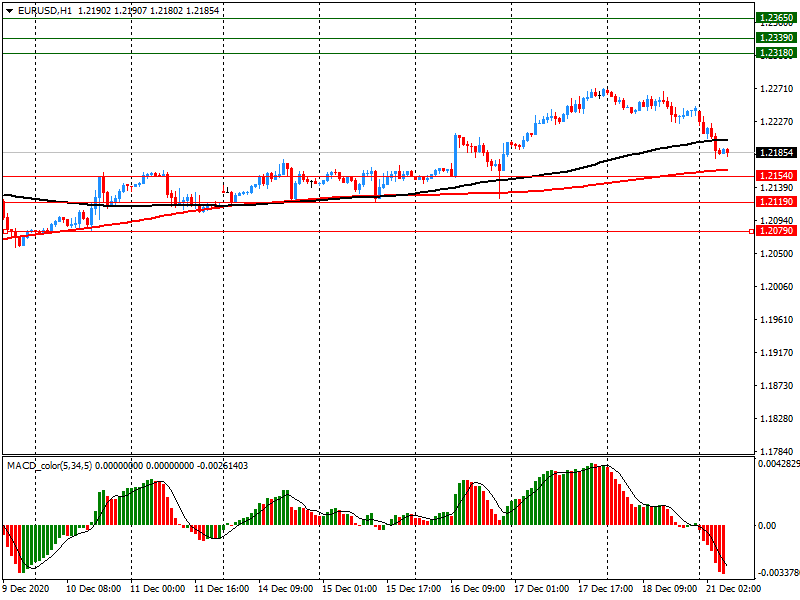
Task: Grab the right-end square handle of 1.20790 line
Action: (751, 232)
